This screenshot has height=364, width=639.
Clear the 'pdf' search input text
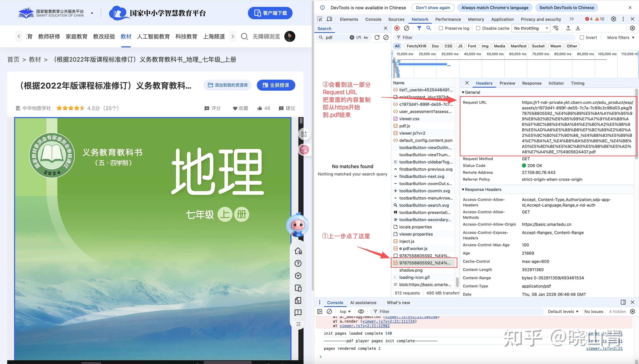352,37
